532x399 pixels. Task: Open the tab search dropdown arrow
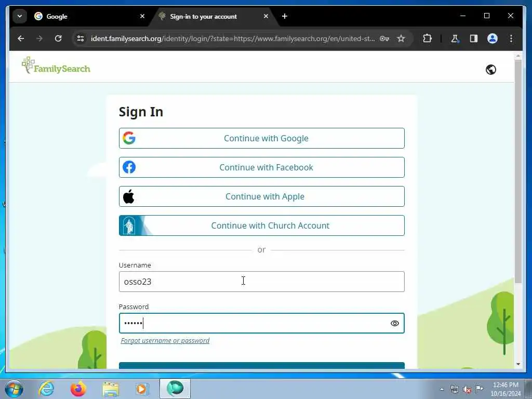click(20, 16)
